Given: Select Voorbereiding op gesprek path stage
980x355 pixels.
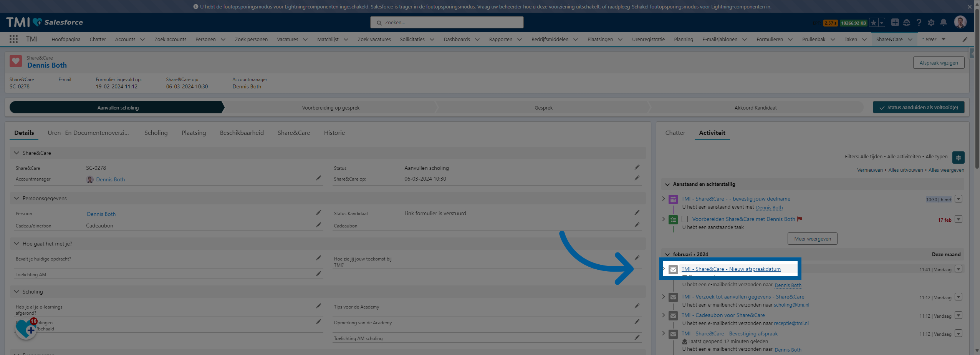Looking at the screenshot, I should click(331, 108).
